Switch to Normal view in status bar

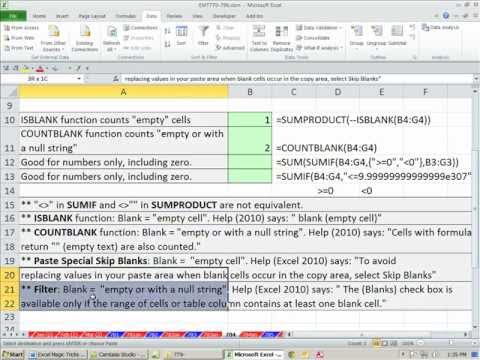(377, 343)
